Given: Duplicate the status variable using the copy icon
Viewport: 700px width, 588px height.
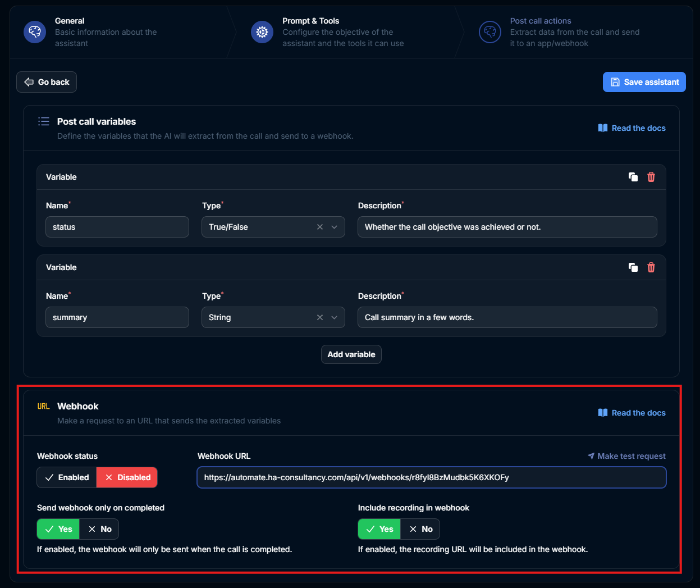Looking at the screenshot, I should 633,177.
